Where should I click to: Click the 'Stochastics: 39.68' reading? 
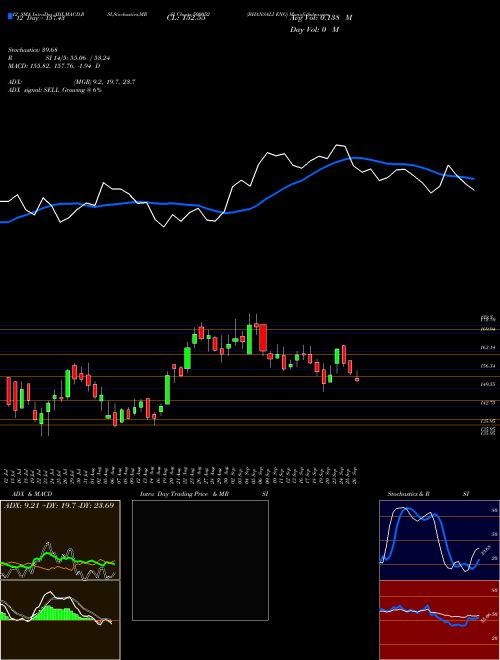[x=33, y=50]
